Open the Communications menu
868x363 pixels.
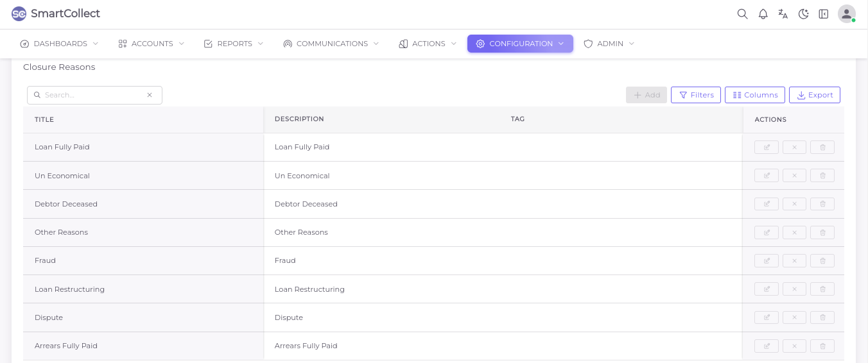pos(331,44)
